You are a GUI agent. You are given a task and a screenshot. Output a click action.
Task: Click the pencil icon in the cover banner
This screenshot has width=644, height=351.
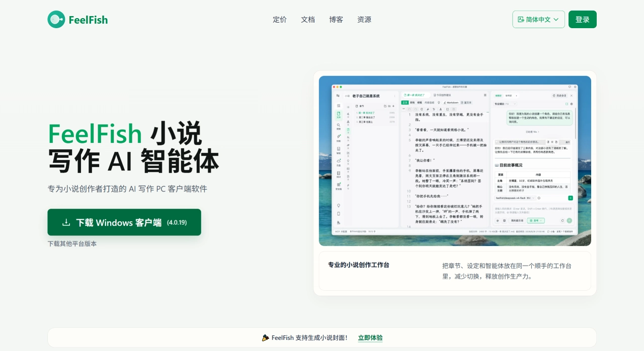coord(265,338)
